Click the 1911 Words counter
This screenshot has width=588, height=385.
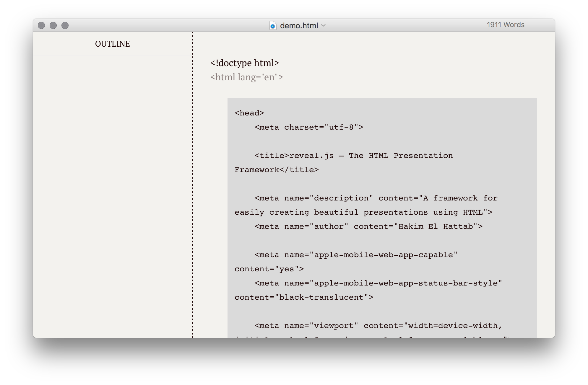[506, 25]
